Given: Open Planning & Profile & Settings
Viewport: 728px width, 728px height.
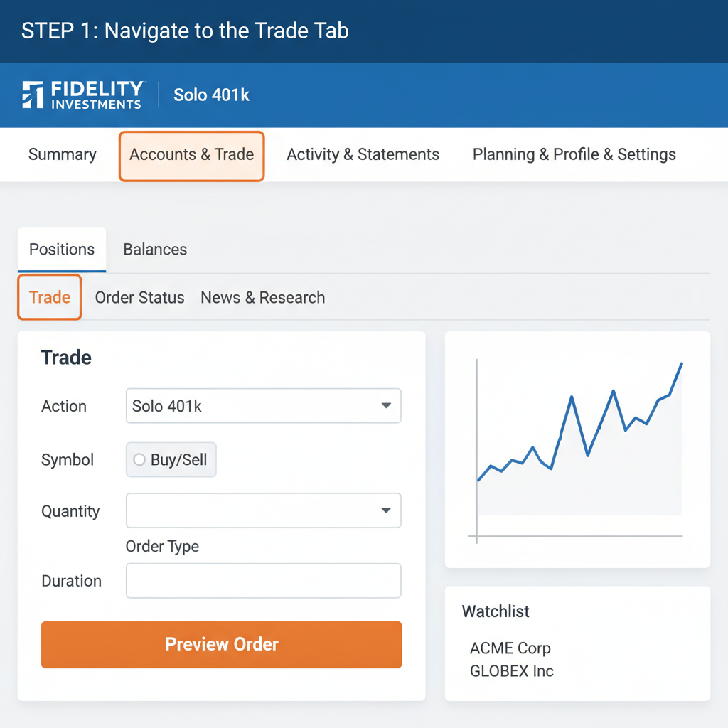Looking at the screenshot, I should coord(574,154).
